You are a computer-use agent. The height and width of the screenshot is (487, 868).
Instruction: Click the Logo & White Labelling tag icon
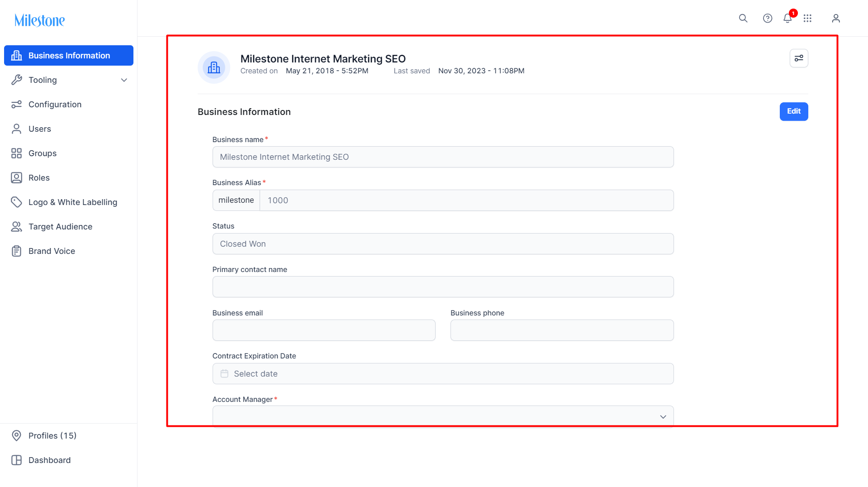pos(17,202)
